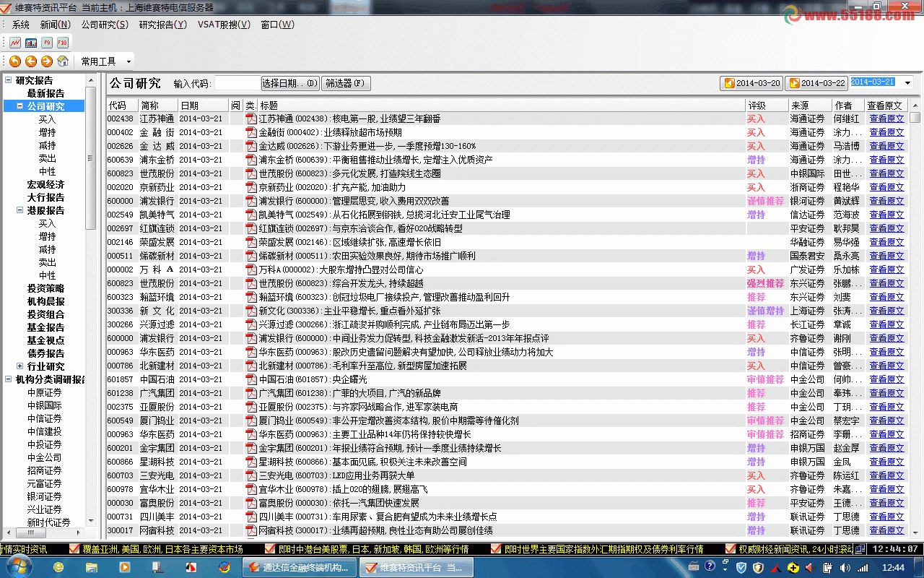924x578 pixels.
Task: Select 宏观经济 in the tree
Action: tap(45, 184)
